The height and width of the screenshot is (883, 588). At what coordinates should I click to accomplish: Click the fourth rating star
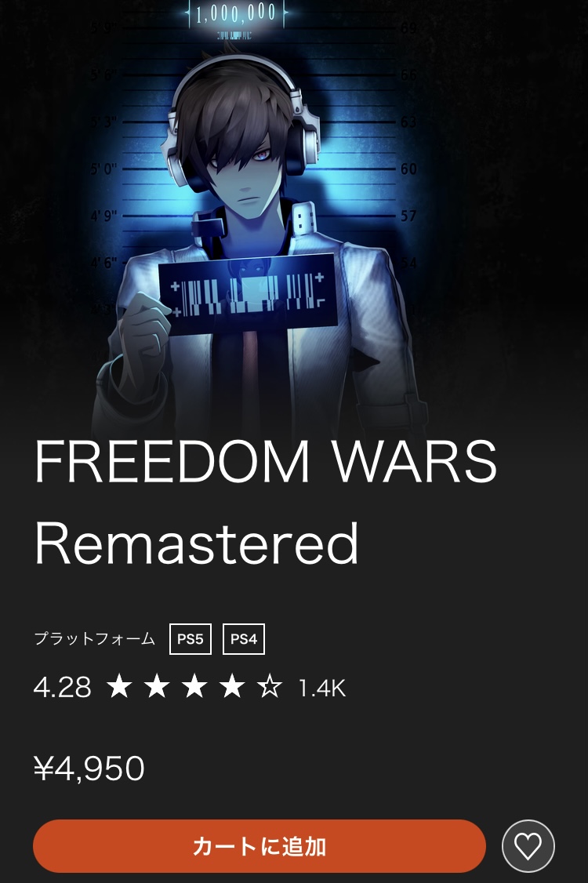(x=232, y=687)
